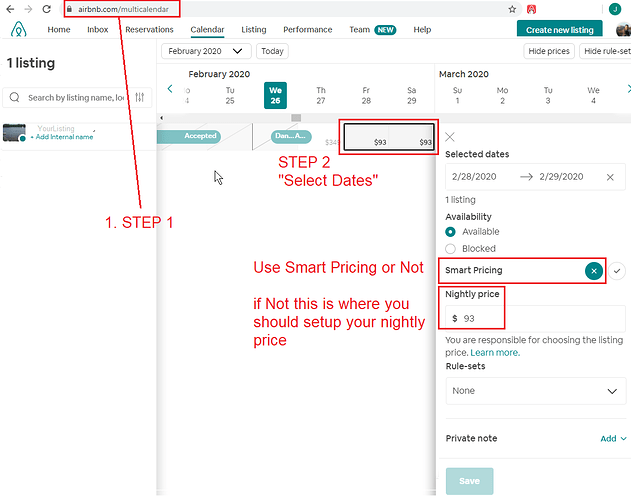631x500 pixels.
Task: Select the We 26 date header
Action: click(x=275, y=95)
